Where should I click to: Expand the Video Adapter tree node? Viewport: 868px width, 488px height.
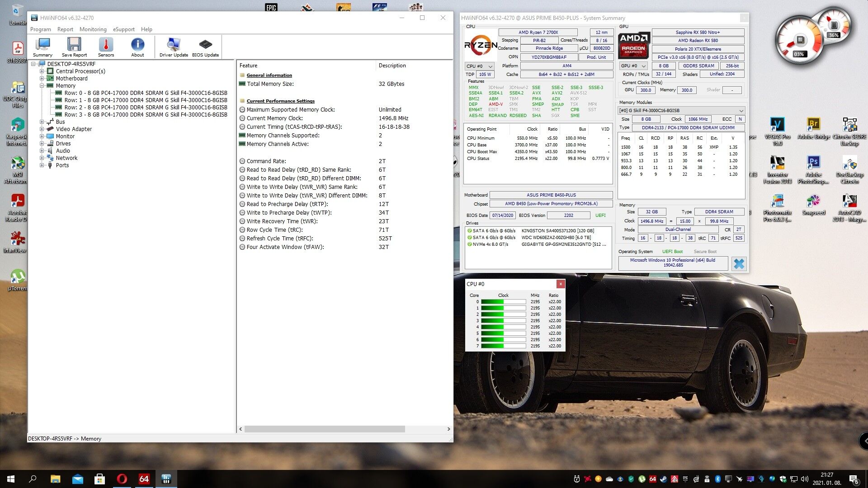42,129
